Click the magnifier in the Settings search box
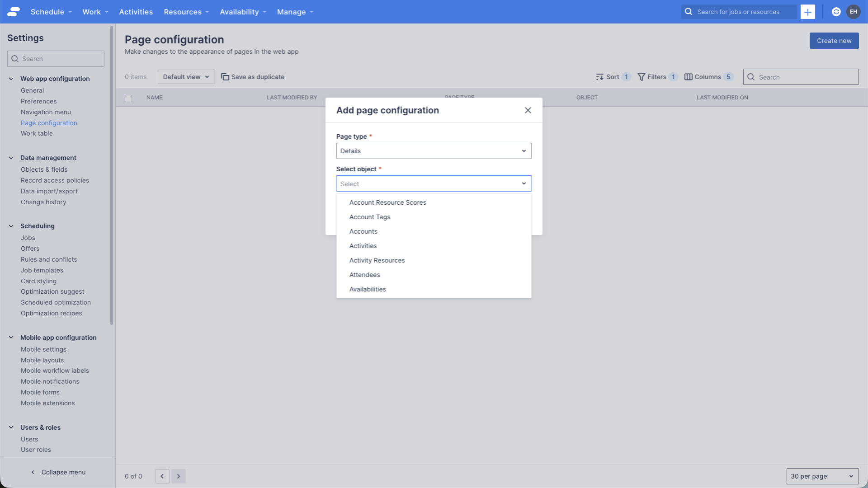This screenshot has width=868, height=488. point(15,59)
